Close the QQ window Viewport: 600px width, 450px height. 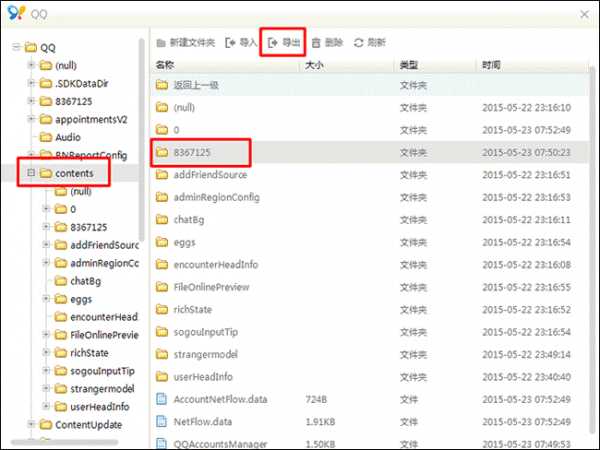(x=585, y=14)
